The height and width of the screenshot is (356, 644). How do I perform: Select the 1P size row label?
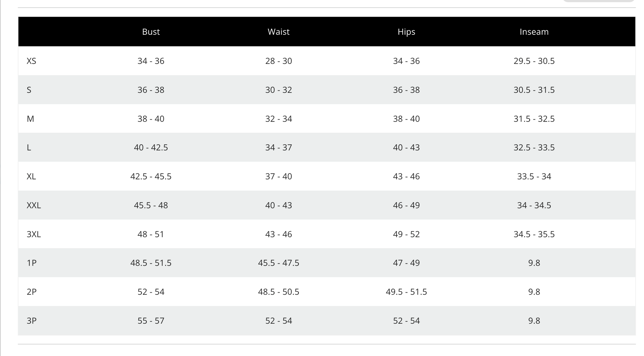click(x=31, y=263)
